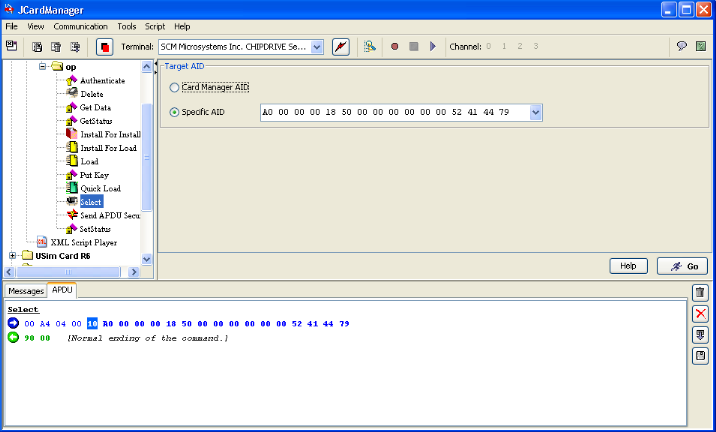Open the Communication menu

[80, 26]
